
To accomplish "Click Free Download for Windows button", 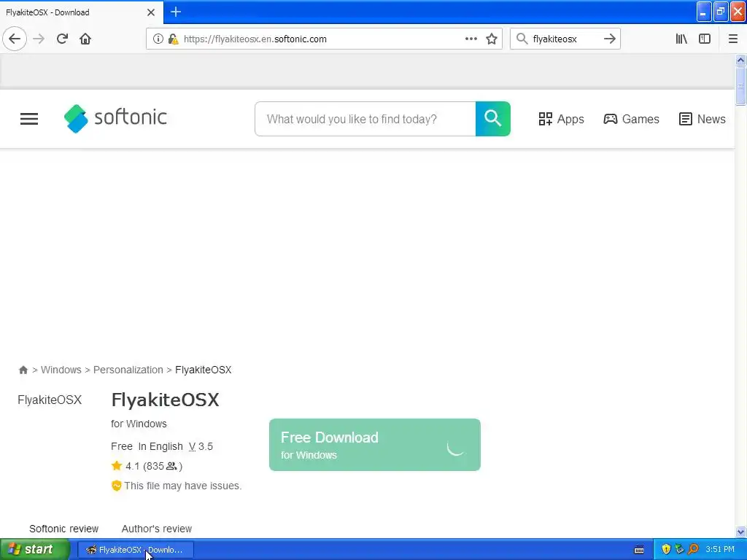I will (x=375, y=445).
